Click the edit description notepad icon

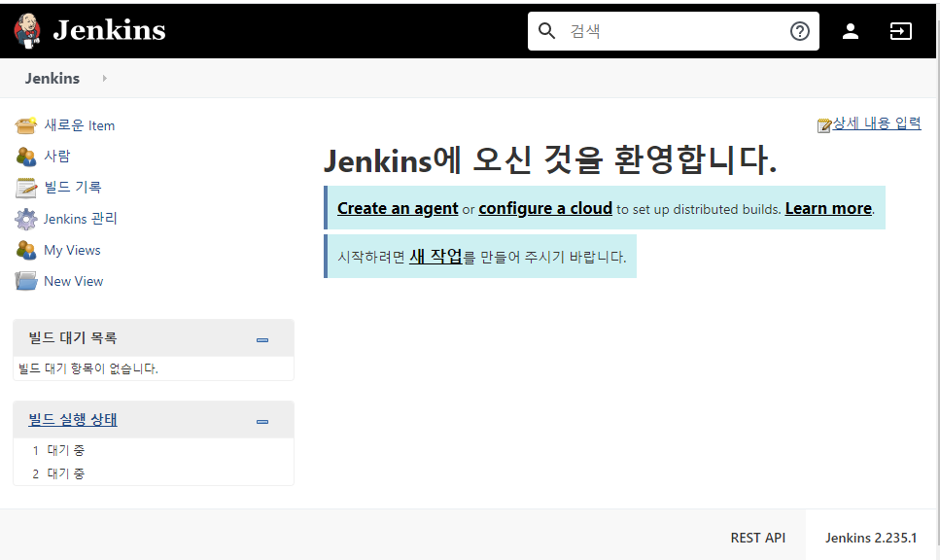point(824,124)
